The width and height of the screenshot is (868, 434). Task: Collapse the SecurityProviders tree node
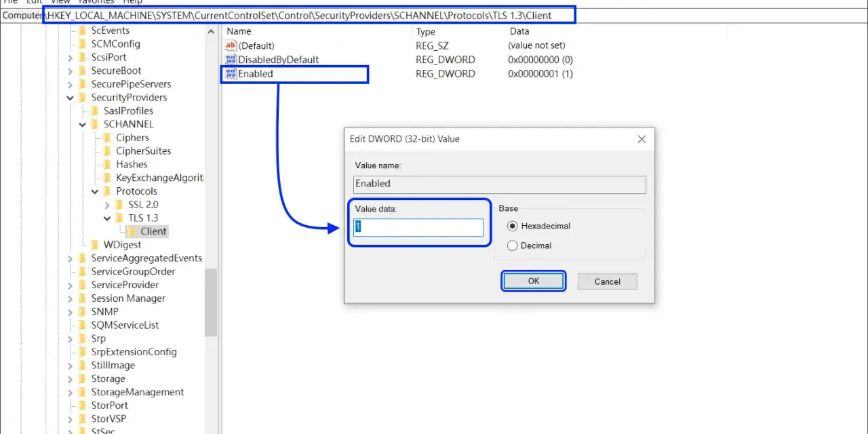(70, 98)
